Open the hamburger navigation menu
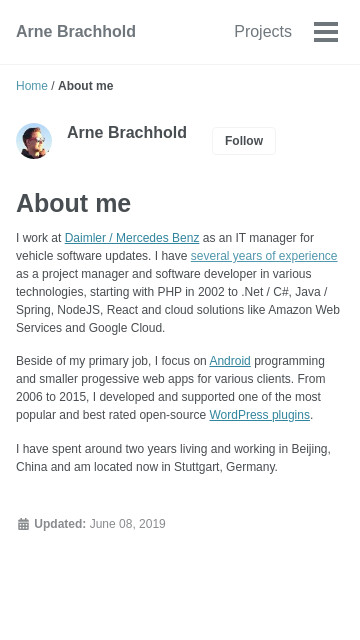This screenshot has height=640, width=360. (x=326, y=32)
